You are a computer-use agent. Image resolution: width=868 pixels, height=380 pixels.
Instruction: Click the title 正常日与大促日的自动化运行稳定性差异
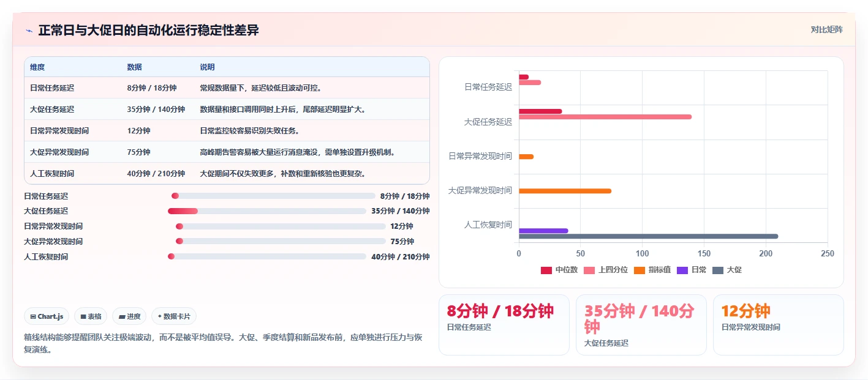[x=149, y=30]
